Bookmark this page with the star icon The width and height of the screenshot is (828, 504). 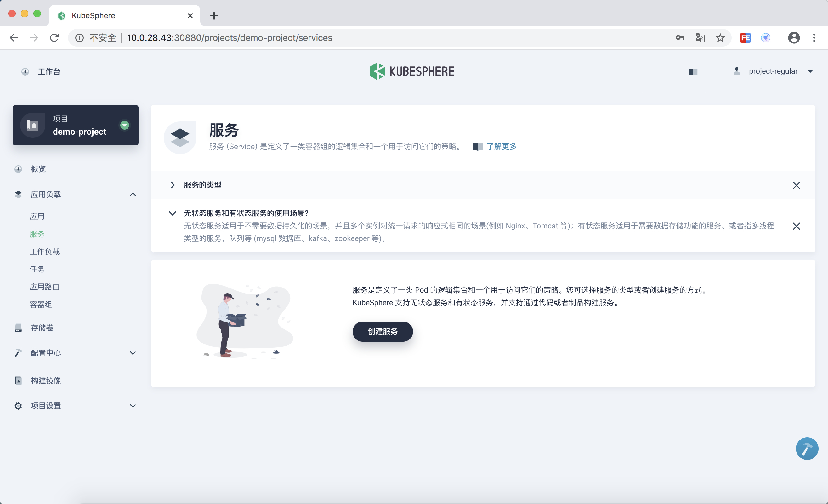[x=720, y=38]
